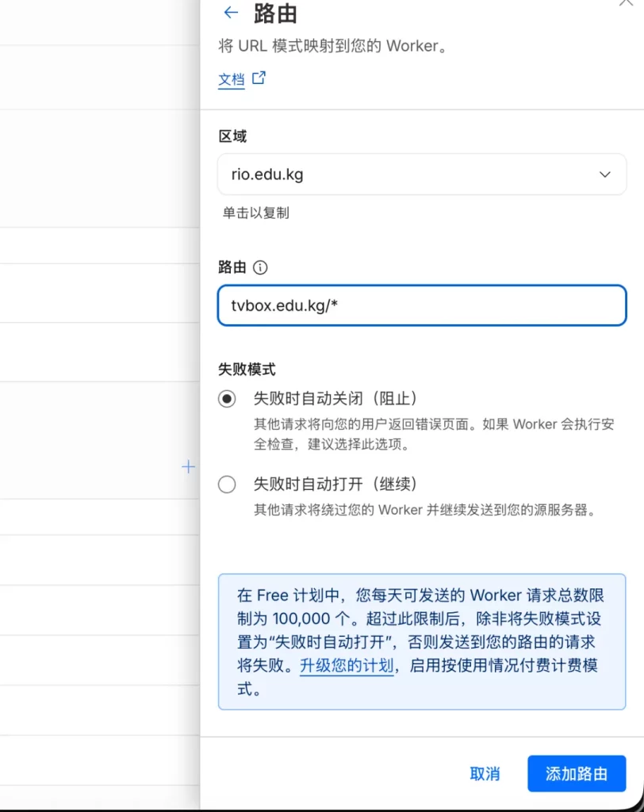The width and height of the screenshot is (644, 812).
Task: Focus the route field containing tvbox.edu.kg/*
Action: (422, 305)
